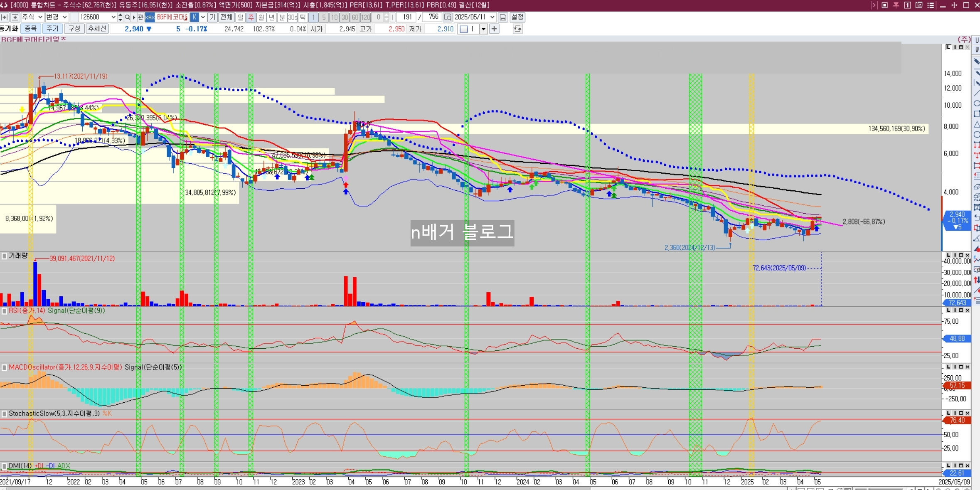This screenshot has height=490, width=980.
Task: Click the pin window icon in title bar
Action: (x=896, y=5)
